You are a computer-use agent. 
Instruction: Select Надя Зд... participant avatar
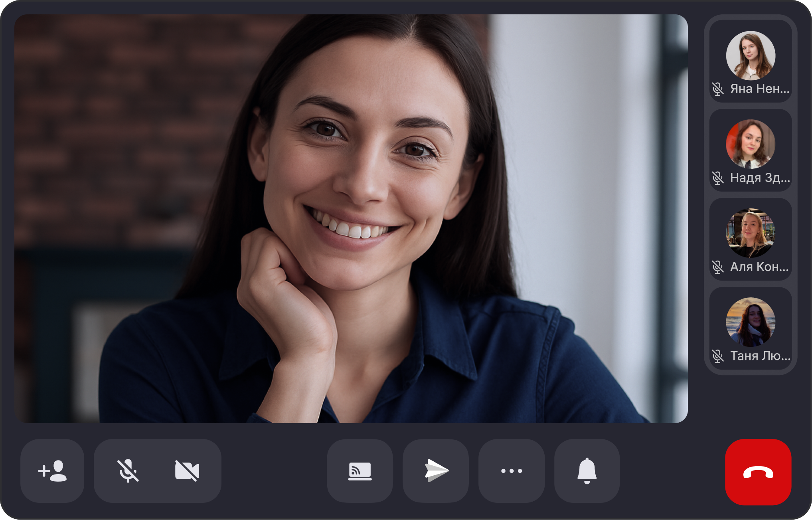point(751,144)
